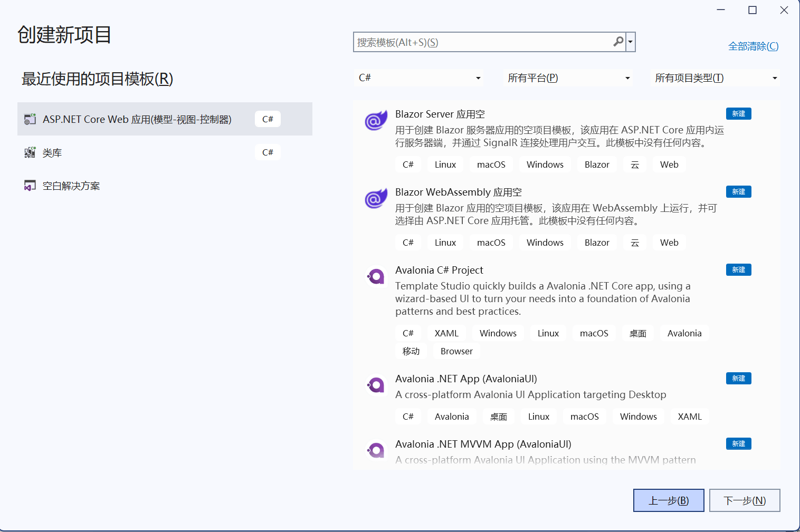
Task: Click the 类库 class library icon
Action: coord(30,152)
